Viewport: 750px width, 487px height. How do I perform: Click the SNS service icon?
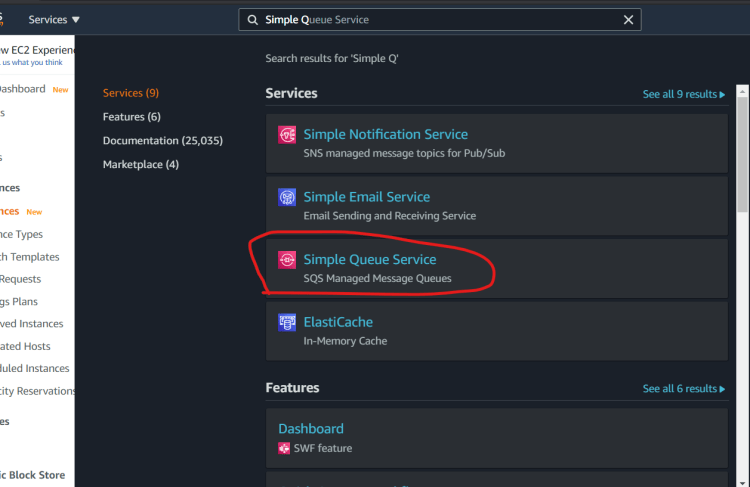tap(287, 134)
